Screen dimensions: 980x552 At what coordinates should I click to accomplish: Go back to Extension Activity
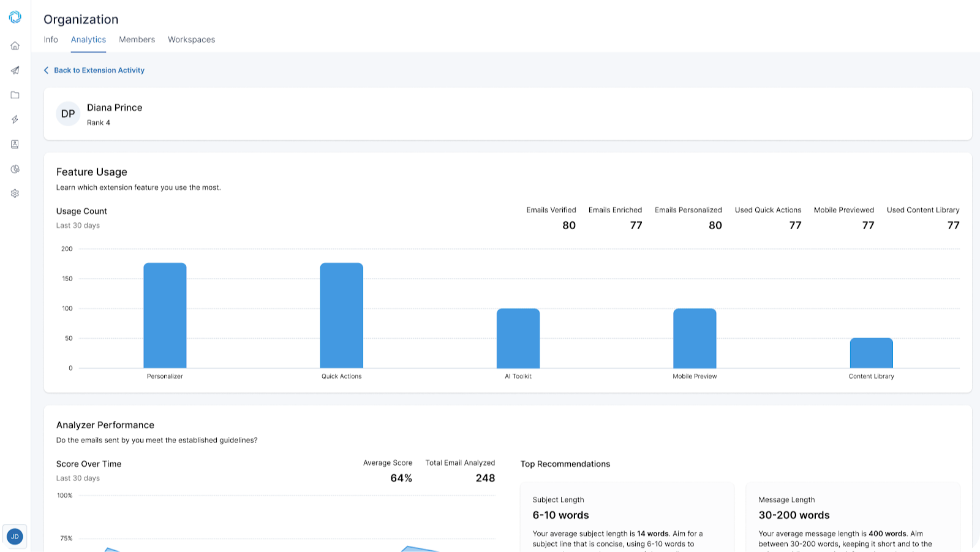click(x=99, y=70)
